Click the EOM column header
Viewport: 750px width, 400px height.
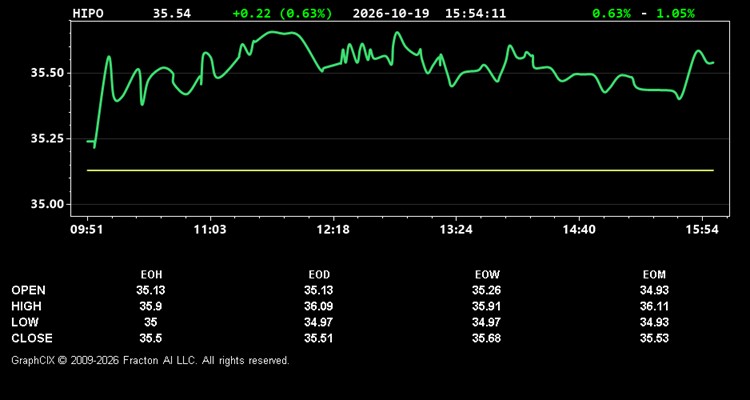(654, 275)
